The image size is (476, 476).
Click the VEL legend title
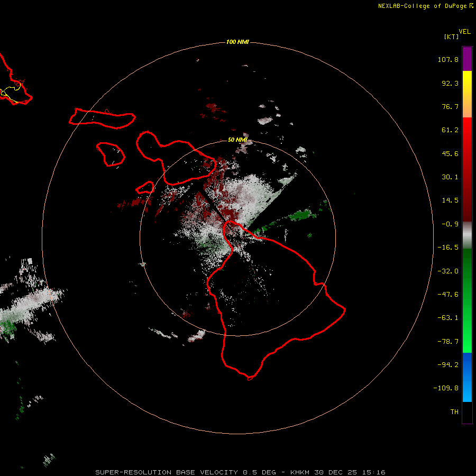tap(464, 32)
